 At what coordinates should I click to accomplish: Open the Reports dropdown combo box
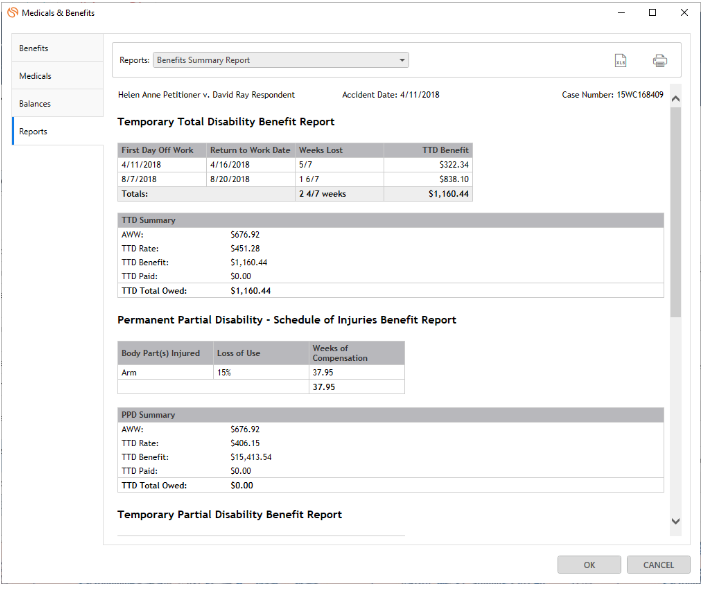[280, 60]
